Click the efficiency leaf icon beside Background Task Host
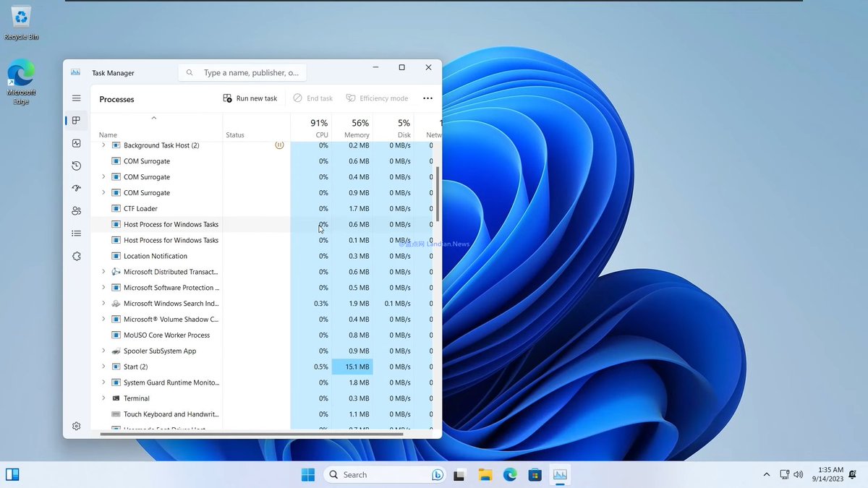Screen dimensions: 868x488 pyautogui.click(x=279, y=145)
